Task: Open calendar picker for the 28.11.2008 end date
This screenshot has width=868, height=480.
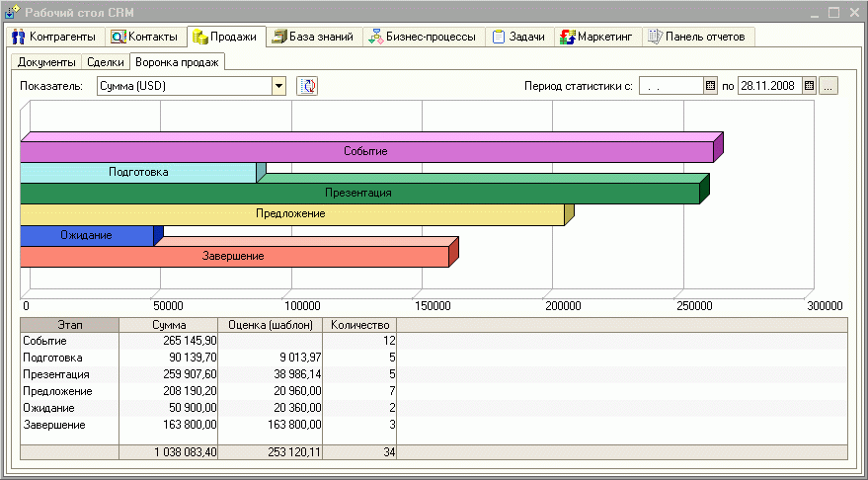Action: (810, 86)
